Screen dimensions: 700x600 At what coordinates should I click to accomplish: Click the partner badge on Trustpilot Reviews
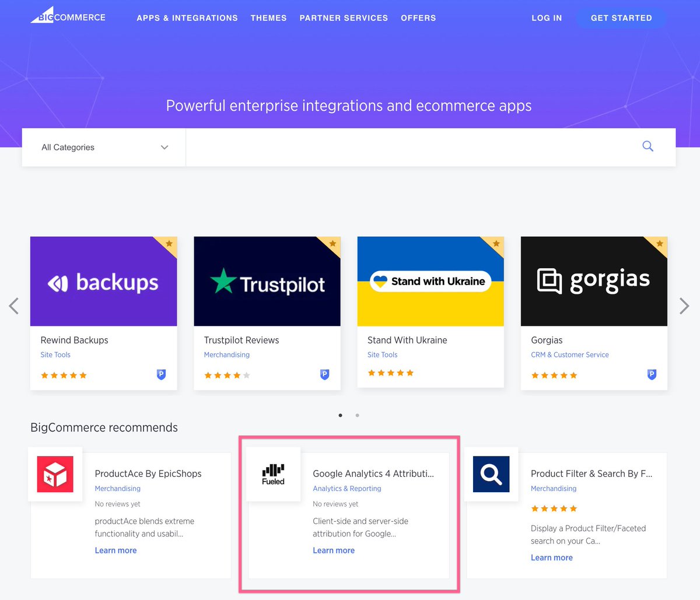[x=325, y=374]
